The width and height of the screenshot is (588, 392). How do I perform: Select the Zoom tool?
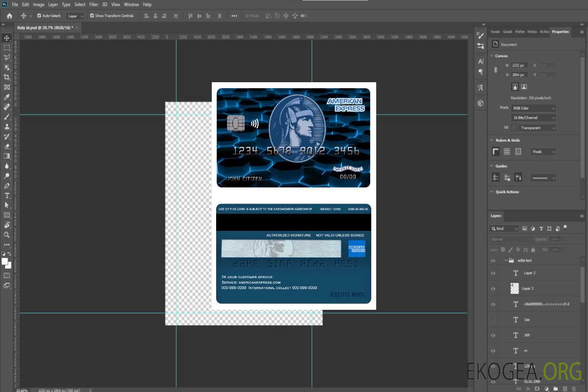point(7,235)
